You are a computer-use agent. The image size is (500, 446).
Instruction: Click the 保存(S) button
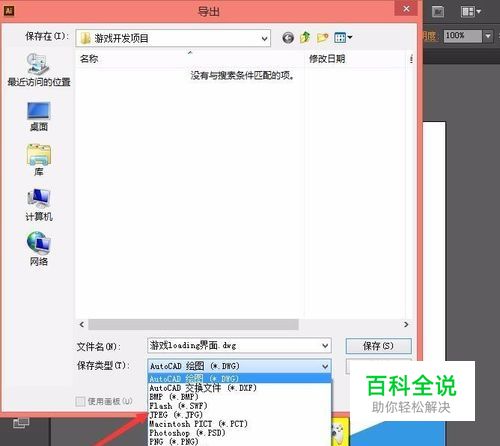[378, 346]
